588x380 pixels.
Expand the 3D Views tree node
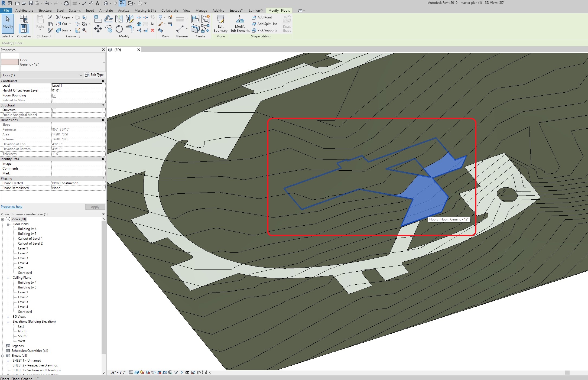click(x=8, y=317)
